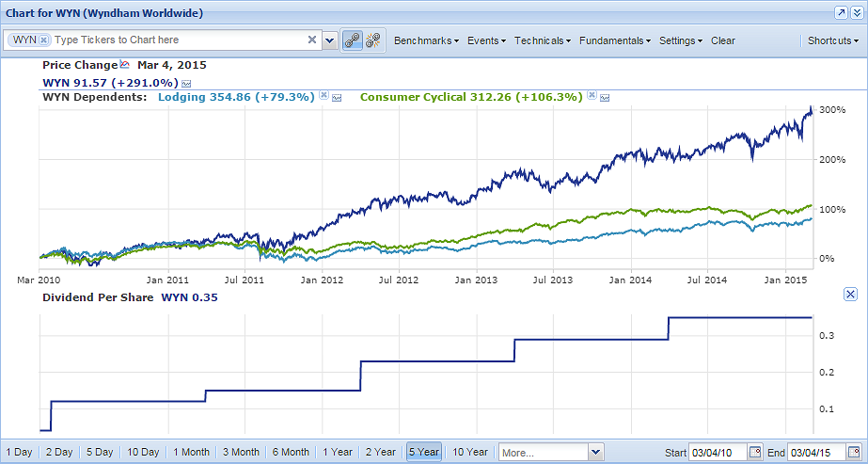868x464 pixels.
Task: Click the WYN 0.35 dividend value
Action: [189, 297]
